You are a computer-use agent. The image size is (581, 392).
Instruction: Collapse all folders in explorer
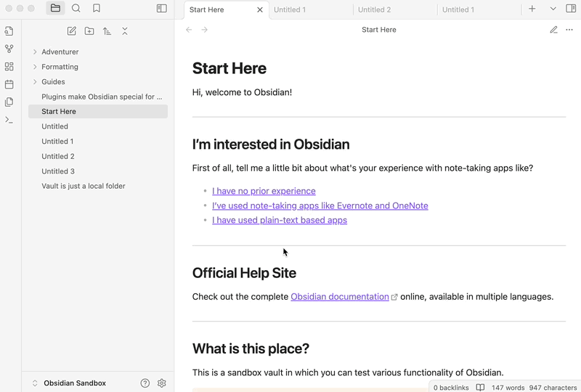(x=125, y=31)
